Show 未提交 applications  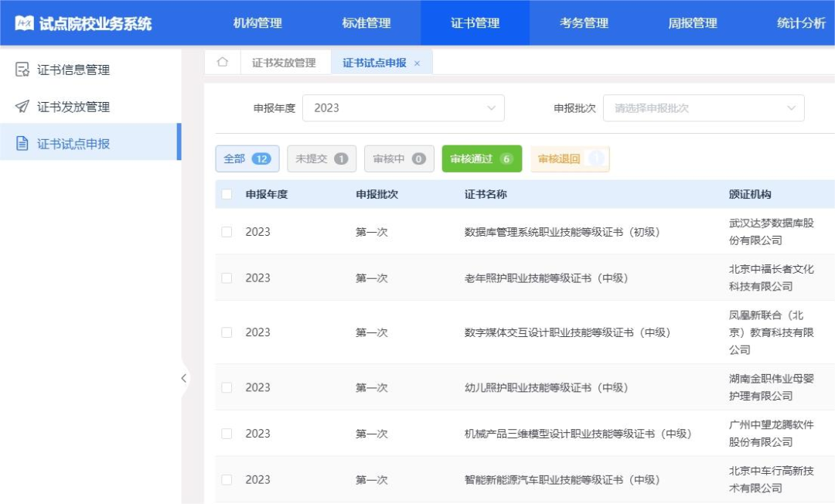(321, 159)
